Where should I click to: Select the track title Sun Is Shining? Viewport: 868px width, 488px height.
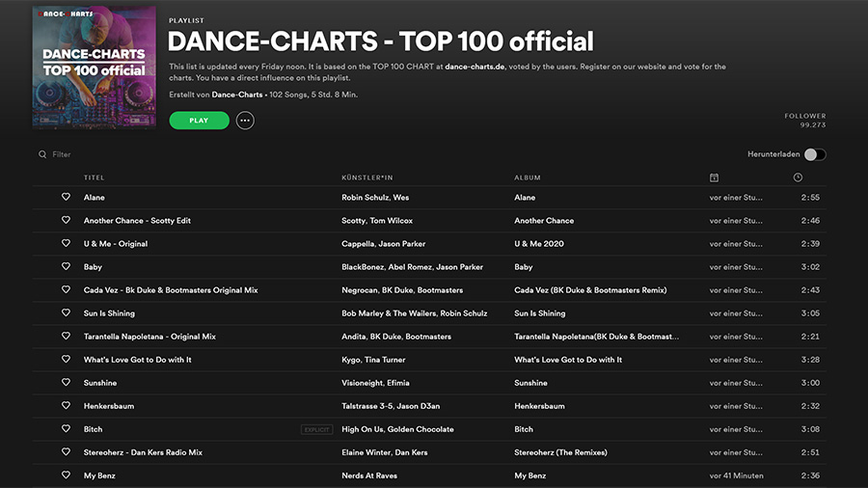pos(109,313)
